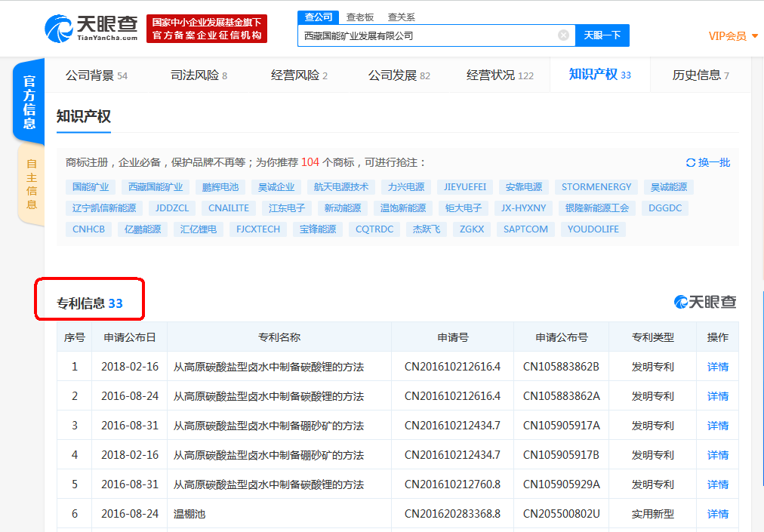This screenshot has width=764, height=532.
Task: Click the ZGKX trademark tag
Action: pyautogui.click(x=472, y=229)
